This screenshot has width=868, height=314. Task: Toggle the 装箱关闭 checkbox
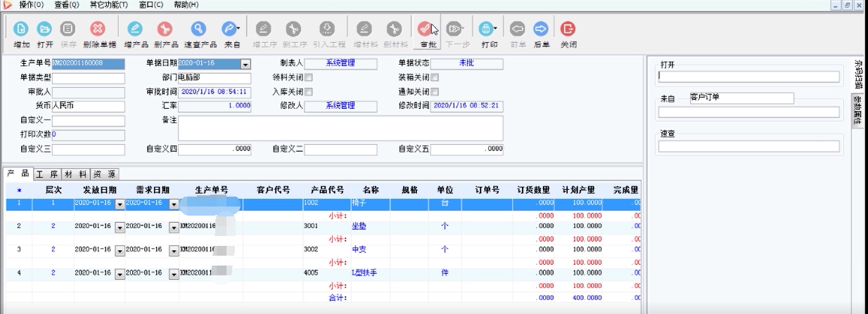[435, 78]
